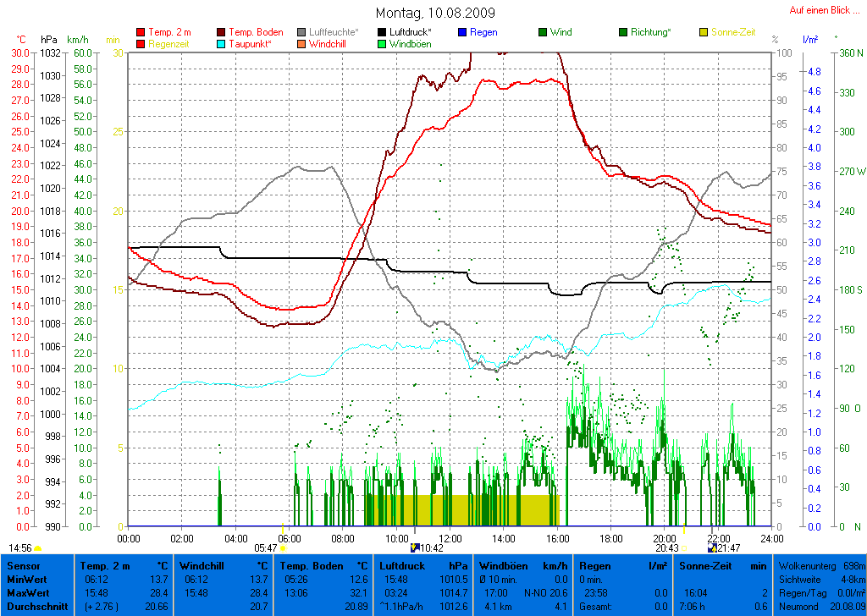Viewport: 867px width, 616px height.
Task: Click the black Luftdruck legend square
Action: [382, 32]
